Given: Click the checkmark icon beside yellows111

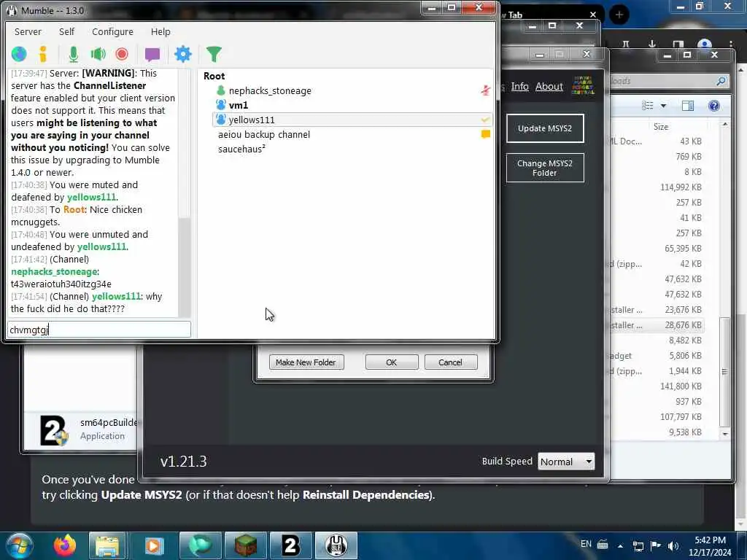Looking at the screenshot, I should (485, 120).
